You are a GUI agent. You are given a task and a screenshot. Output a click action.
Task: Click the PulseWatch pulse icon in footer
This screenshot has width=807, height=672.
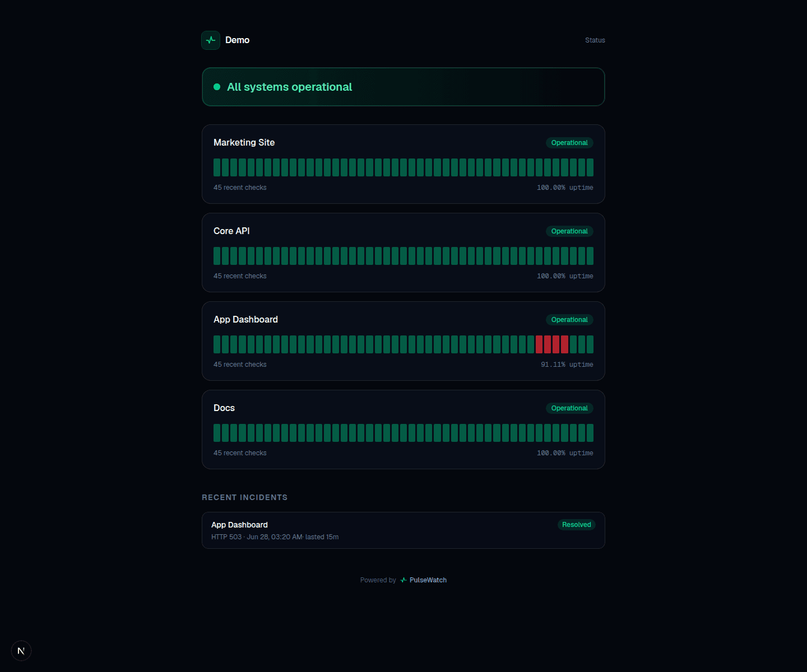pyautogui.click(x=403, y=580)
